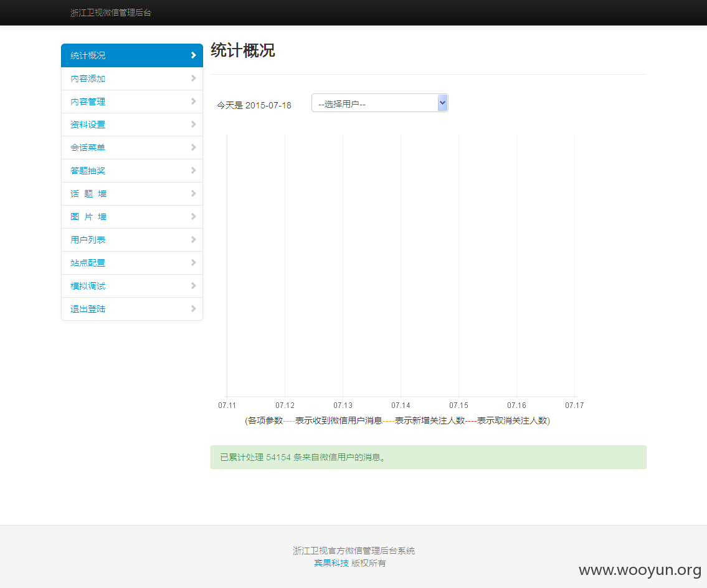The height and width of the screenshot is (588, 707).
Task: Open the 宾果科技 footer link
Action: (331, 563)
